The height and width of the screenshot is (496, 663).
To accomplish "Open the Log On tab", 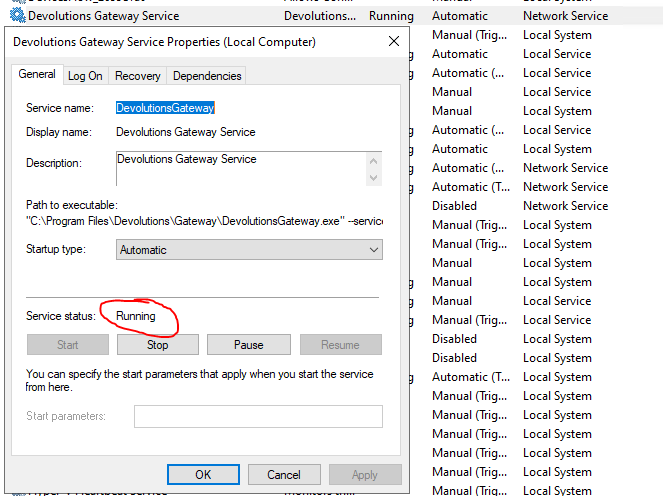I will point(85,76).
